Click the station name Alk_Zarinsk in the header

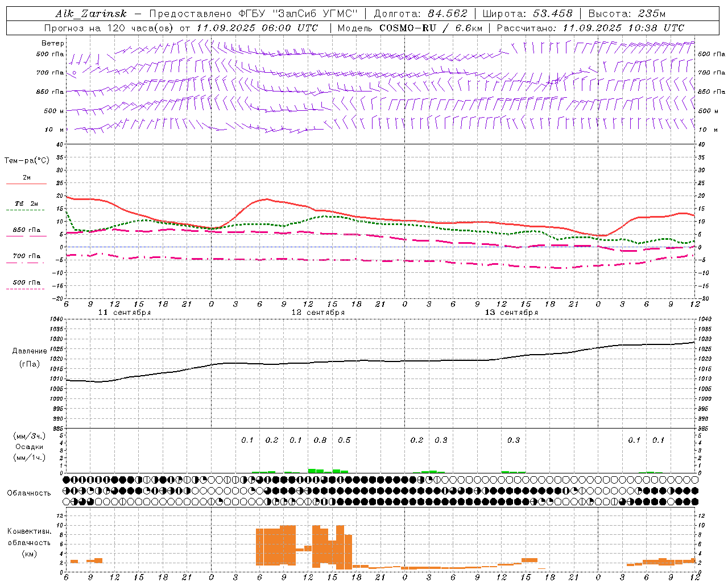click(91, 14)
